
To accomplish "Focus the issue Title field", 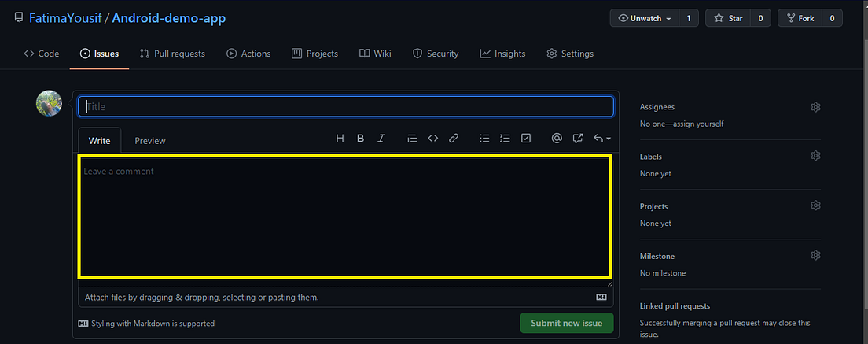I will 346,106.
